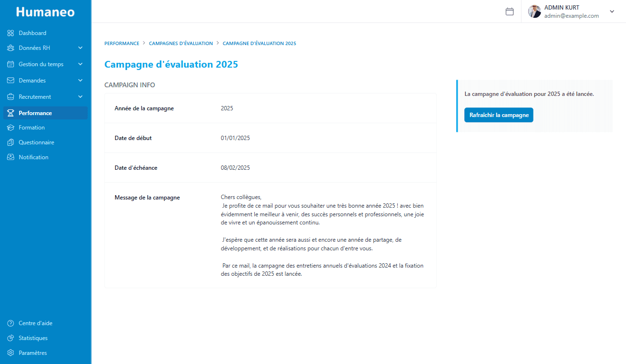
Task: Select the Données RH people icon
Action: click(10, 47)
